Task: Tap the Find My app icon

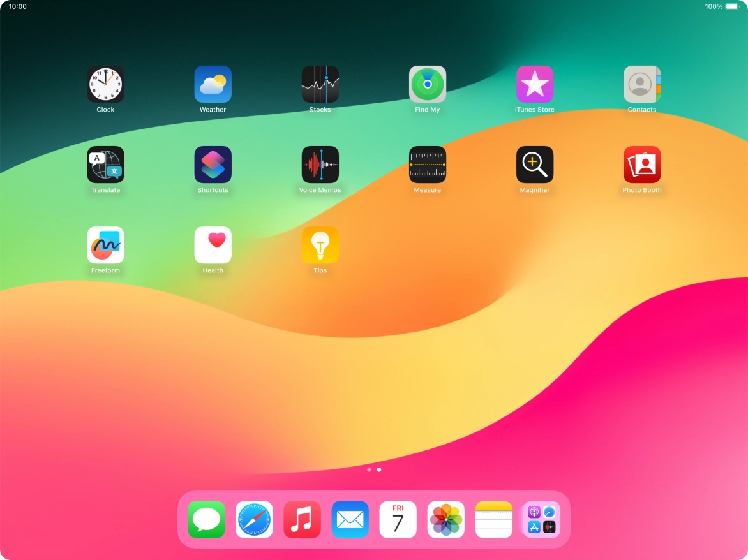Action: 427,84
